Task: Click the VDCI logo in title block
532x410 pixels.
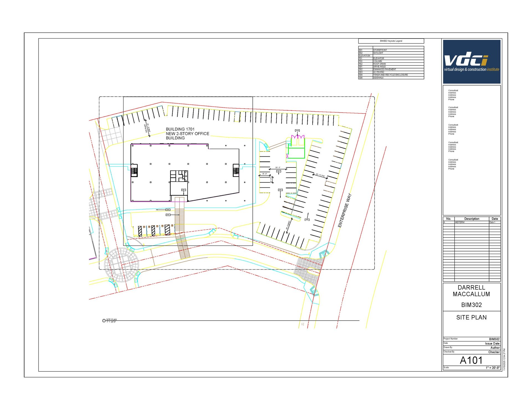Action: tap(471, 62)
